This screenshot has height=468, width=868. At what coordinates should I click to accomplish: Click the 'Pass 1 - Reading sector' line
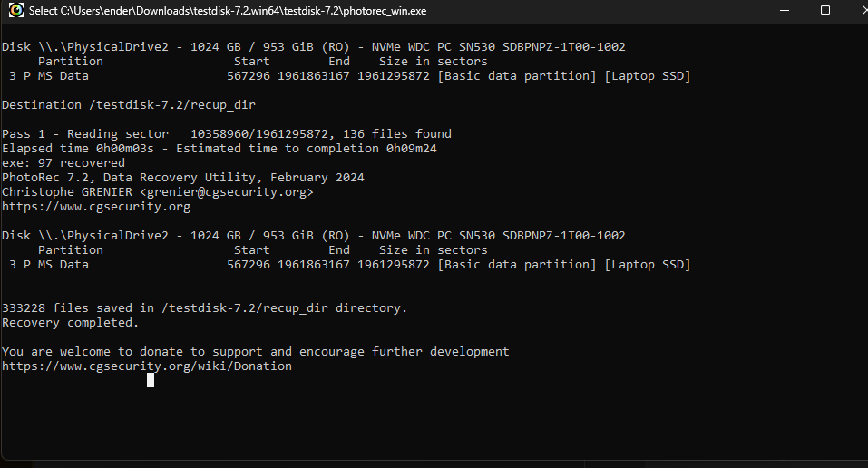(x=227, y=134)
